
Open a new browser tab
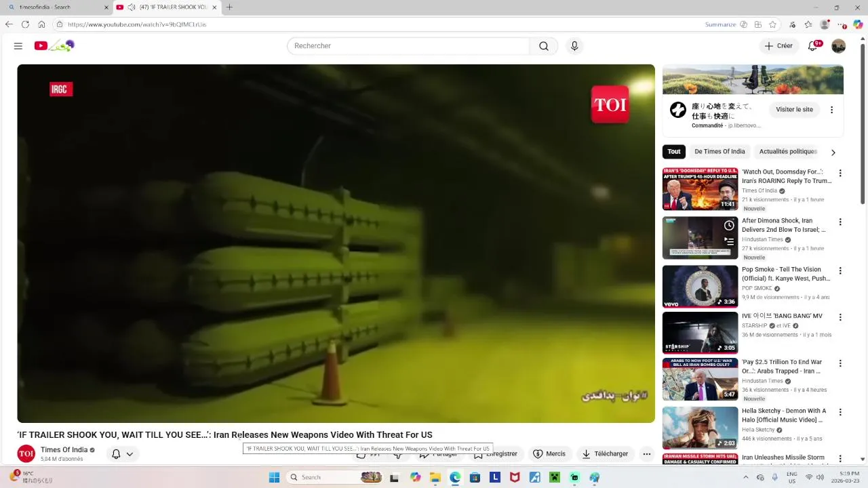[229, 7]
